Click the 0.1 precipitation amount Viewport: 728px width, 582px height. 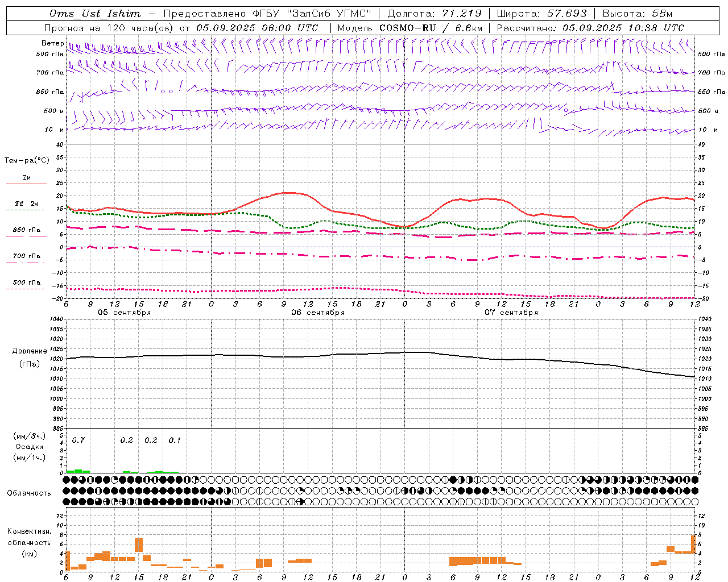175,440
